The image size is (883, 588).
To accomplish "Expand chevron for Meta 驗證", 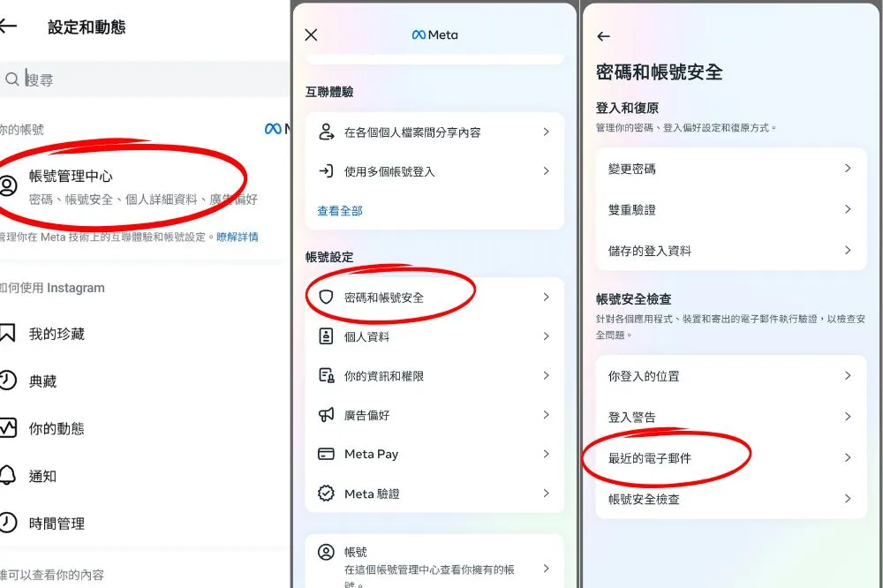I will pyautogui.click(x=546, y=494).
